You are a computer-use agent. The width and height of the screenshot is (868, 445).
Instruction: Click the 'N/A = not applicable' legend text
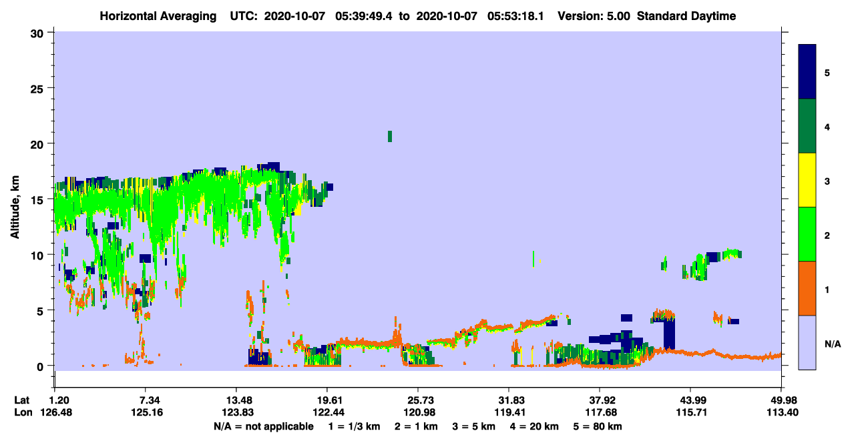click(263, 426)
